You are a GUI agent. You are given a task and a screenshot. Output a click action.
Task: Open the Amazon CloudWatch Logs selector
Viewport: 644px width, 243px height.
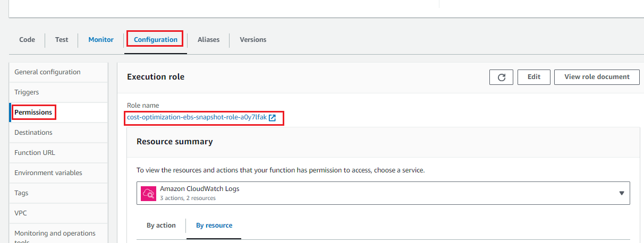point(383,193)
